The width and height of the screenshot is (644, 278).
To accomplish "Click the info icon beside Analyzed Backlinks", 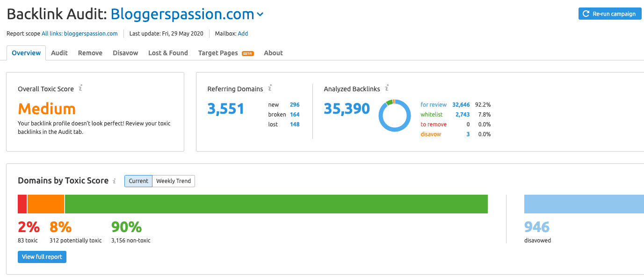I will 387,88.
